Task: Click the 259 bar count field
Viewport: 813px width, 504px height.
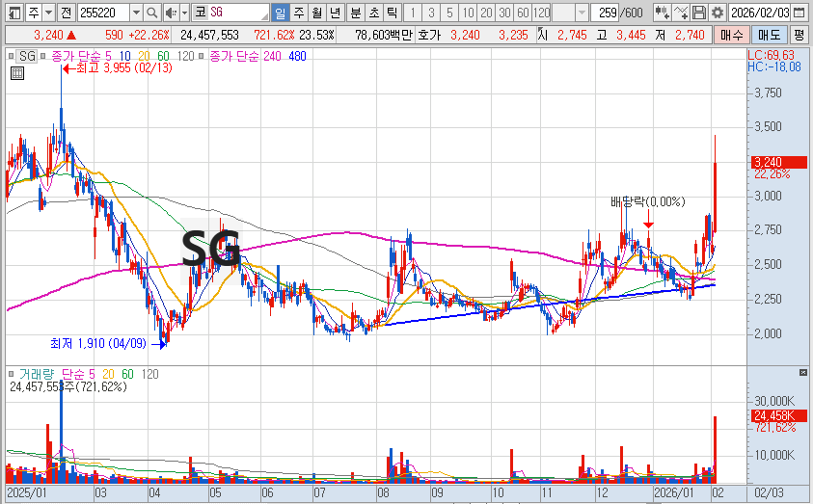Action: point(605,13)
